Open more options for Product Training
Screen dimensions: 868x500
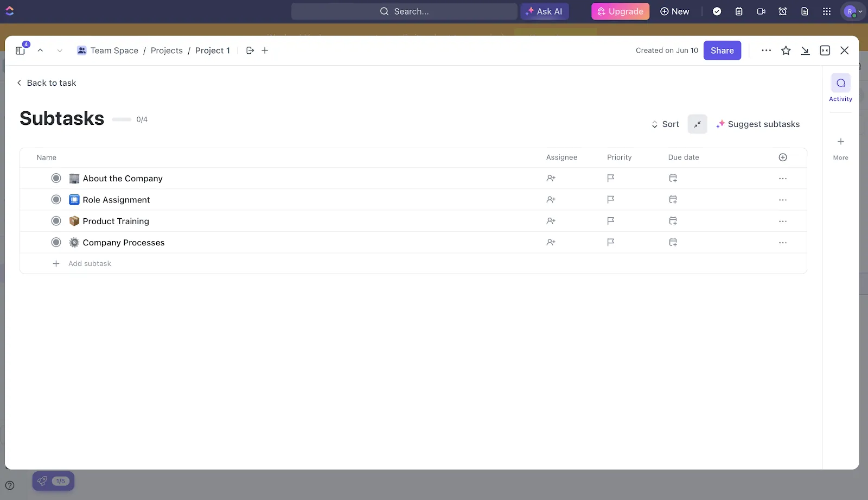pos(783,221)
